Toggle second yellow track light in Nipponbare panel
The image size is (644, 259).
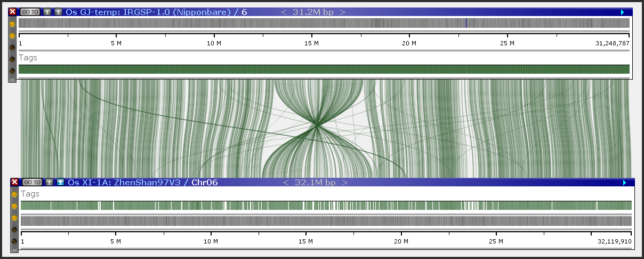point(12,35)
